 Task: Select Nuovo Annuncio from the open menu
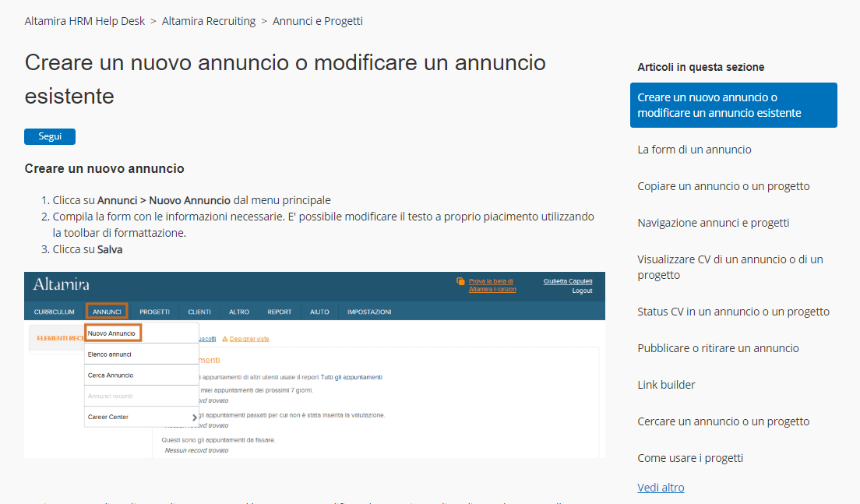[113, 333]
